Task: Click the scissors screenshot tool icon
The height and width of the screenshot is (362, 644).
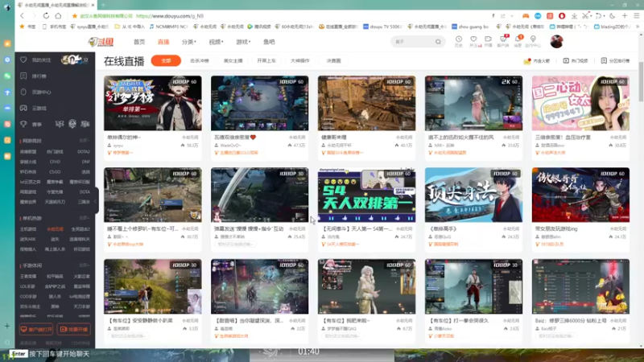Action: coord(585,16)
